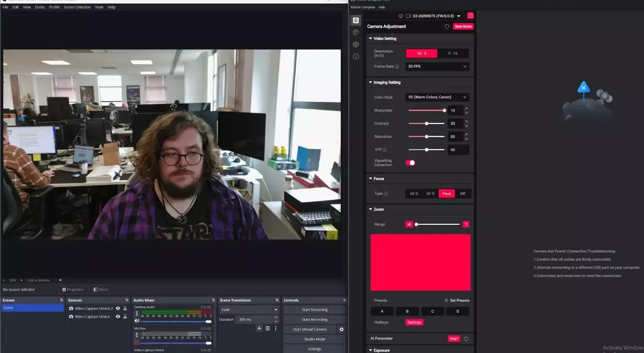Remove transition using the trash icon

[268, 328]
